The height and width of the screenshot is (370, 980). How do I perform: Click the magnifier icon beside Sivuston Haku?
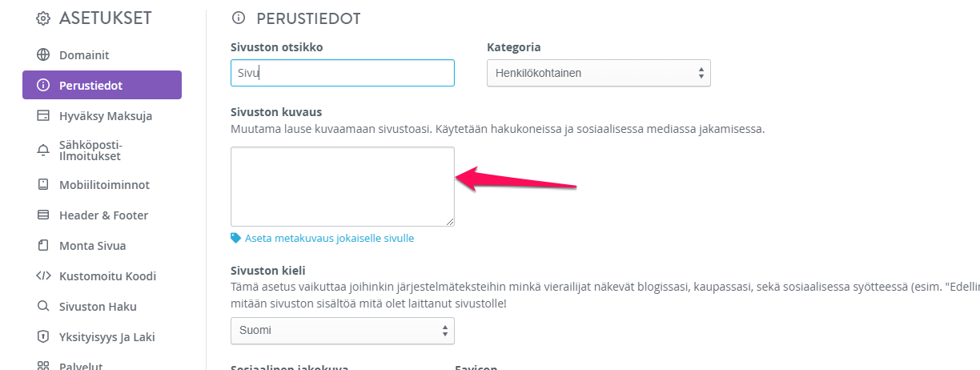pos(43,307)
